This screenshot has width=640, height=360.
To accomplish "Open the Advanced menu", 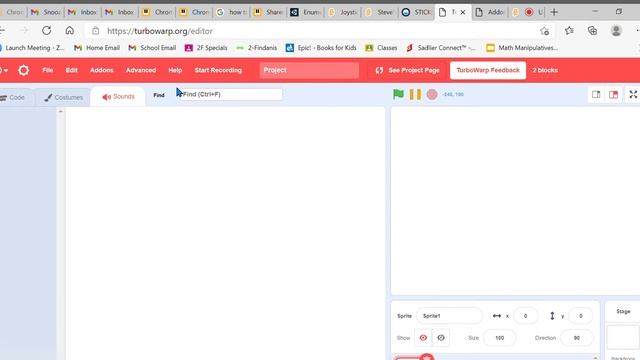I will click(141, 70).
